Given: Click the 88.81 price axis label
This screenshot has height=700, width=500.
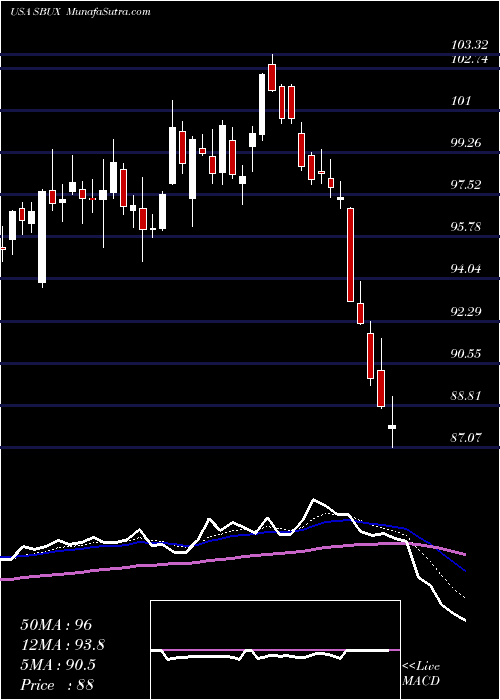Looking at the screenshot, I should tap(466, 395).
